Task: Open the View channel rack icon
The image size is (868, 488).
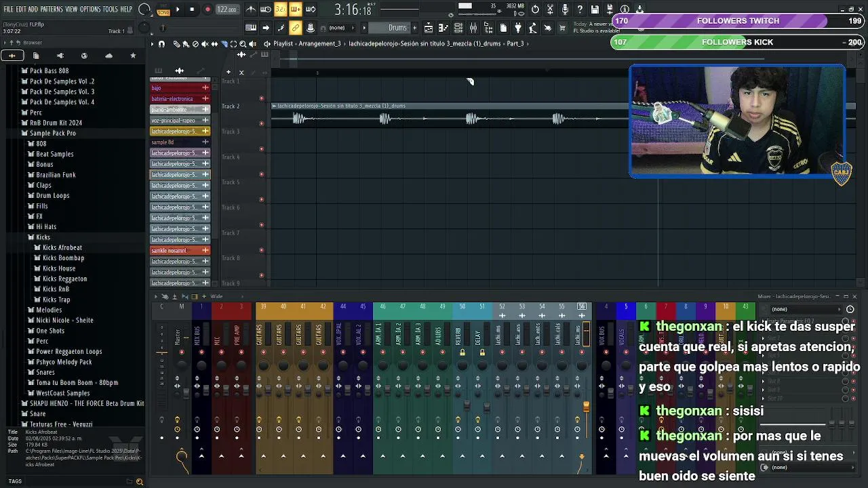Action: pos(458,28)
